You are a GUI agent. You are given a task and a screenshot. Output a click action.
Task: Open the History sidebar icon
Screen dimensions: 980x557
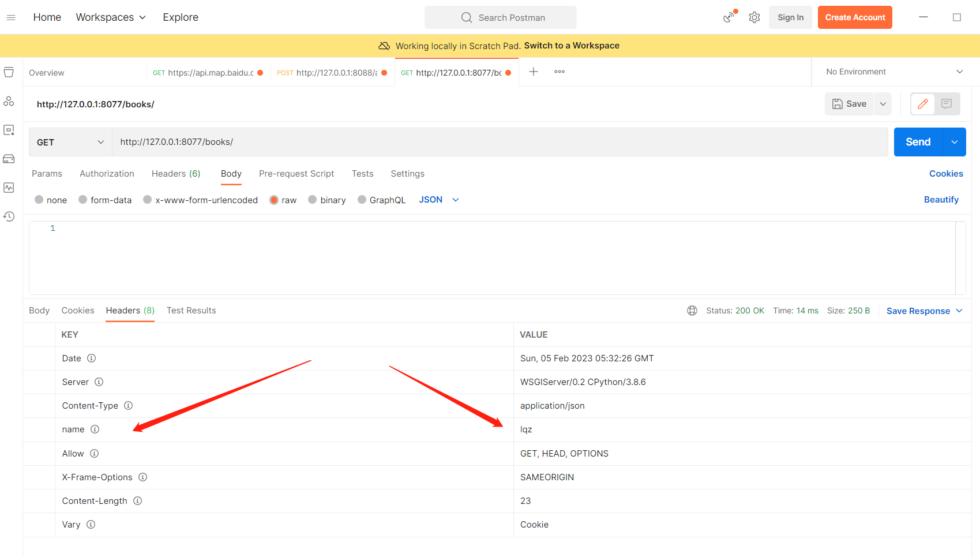pos(9,216)
